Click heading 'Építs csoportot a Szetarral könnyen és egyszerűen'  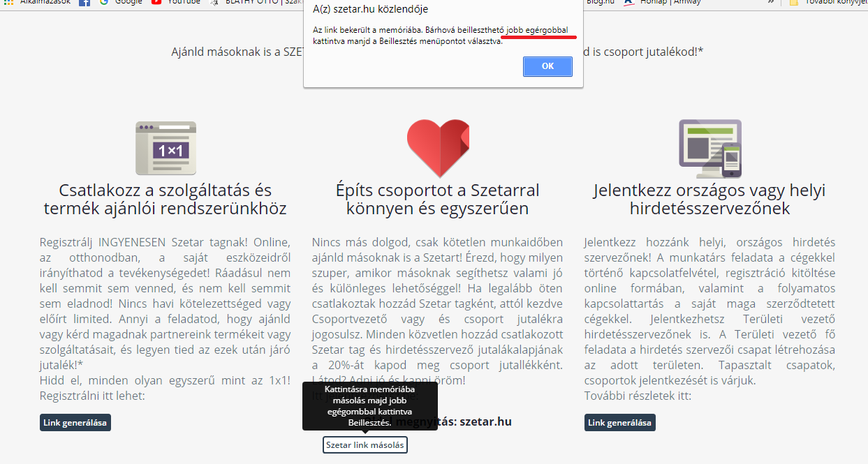click(x=437, y=200)
